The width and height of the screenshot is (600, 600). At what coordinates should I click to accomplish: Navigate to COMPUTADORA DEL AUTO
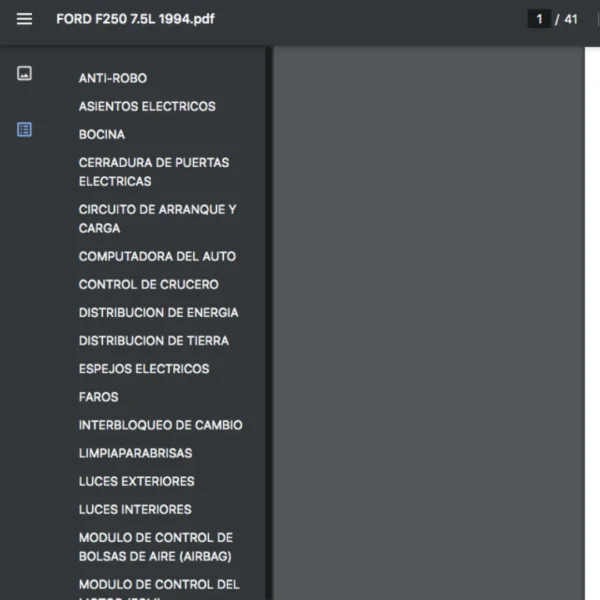click(x=157, y=256)
